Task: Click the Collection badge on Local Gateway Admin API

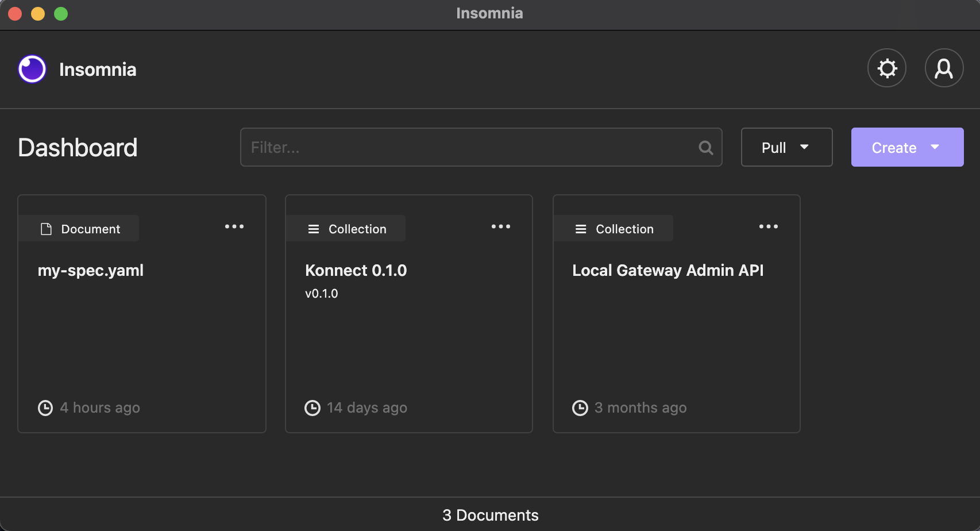Action: 614,229
